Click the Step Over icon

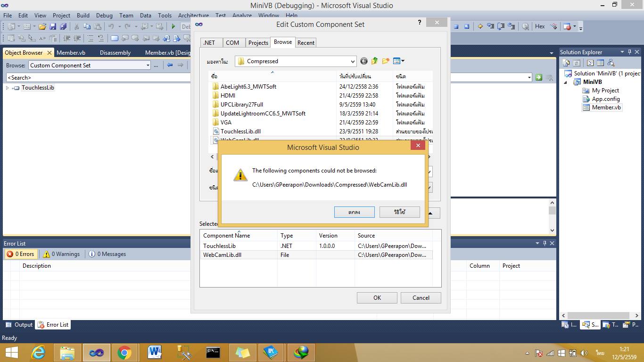pos(501,26)
